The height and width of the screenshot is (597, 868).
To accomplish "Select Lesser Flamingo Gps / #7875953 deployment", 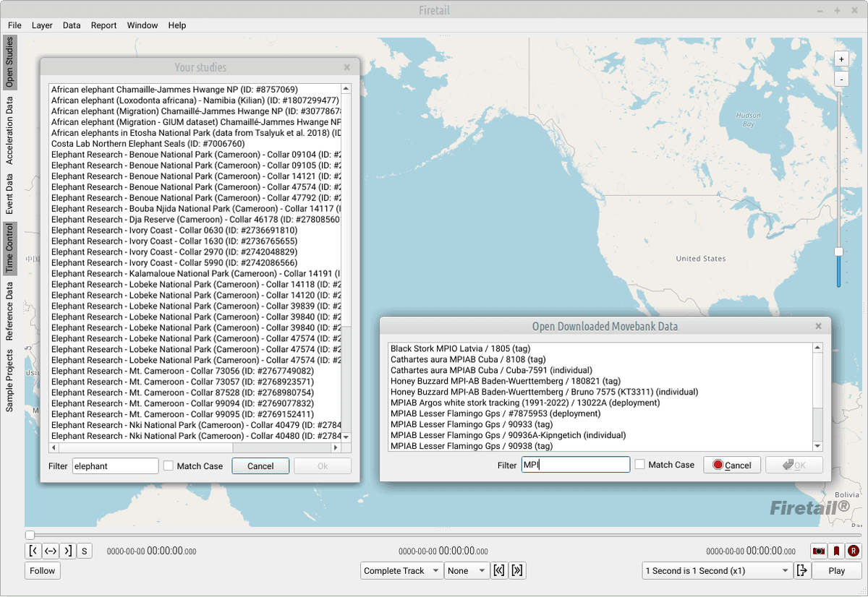I will coord(600,413).
